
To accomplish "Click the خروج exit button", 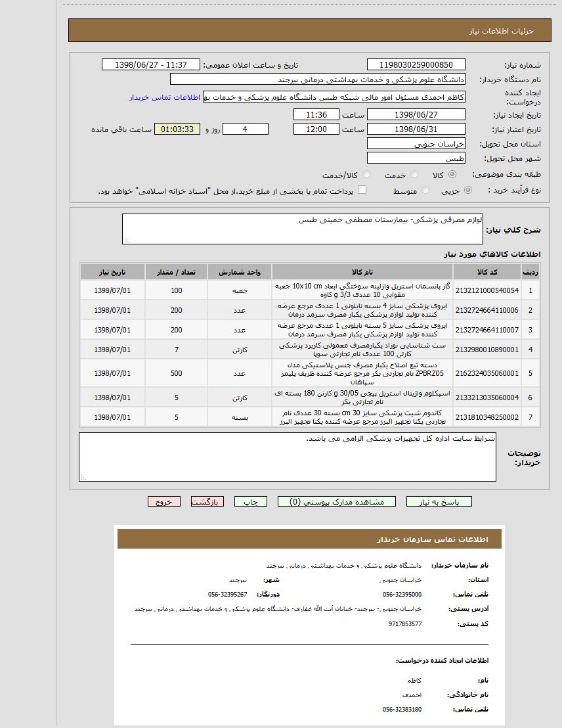I will coord(165,501).
